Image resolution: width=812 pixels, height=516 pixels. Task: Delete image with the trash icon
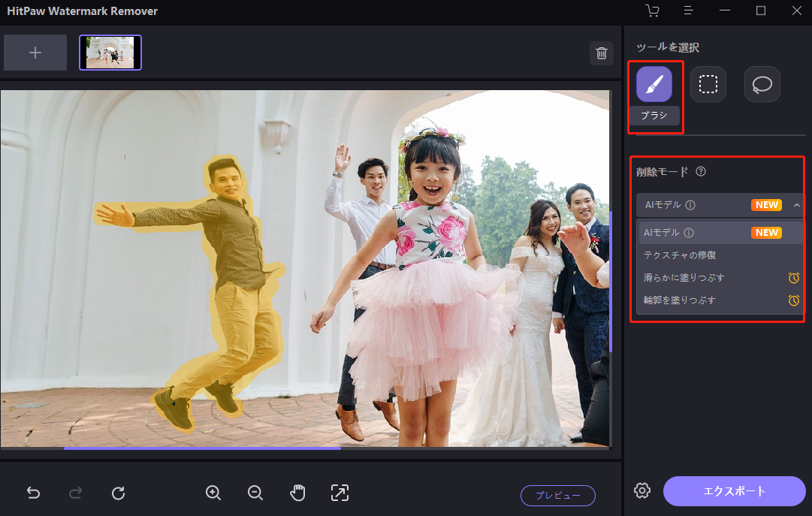[x=601, y=53]
